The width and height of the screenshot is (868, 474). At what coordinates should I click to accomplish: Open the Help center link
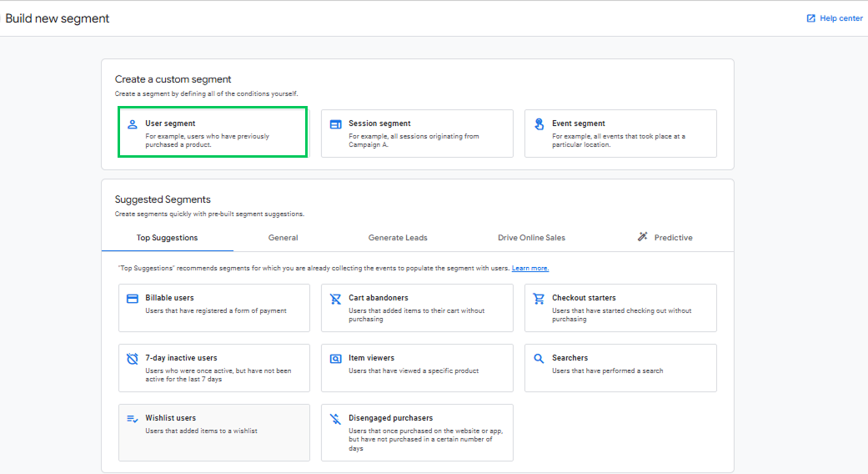(x=835, y=18)
